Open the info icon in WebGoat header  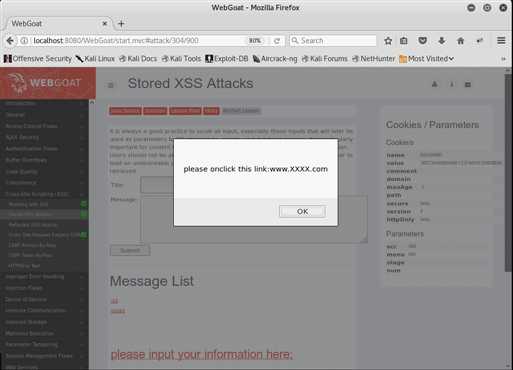(452, 84)
